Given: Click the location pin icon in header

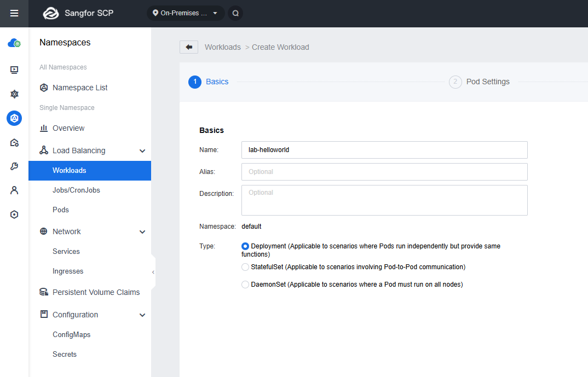Looking at the screenshot, I should [155, 13].
